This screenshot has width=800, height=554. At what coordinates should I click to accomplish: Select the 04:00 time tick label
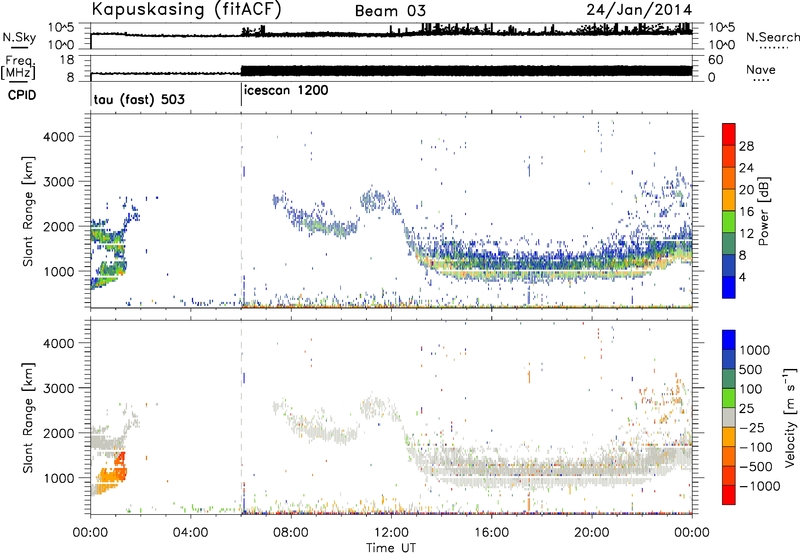[x=191, y=533]
